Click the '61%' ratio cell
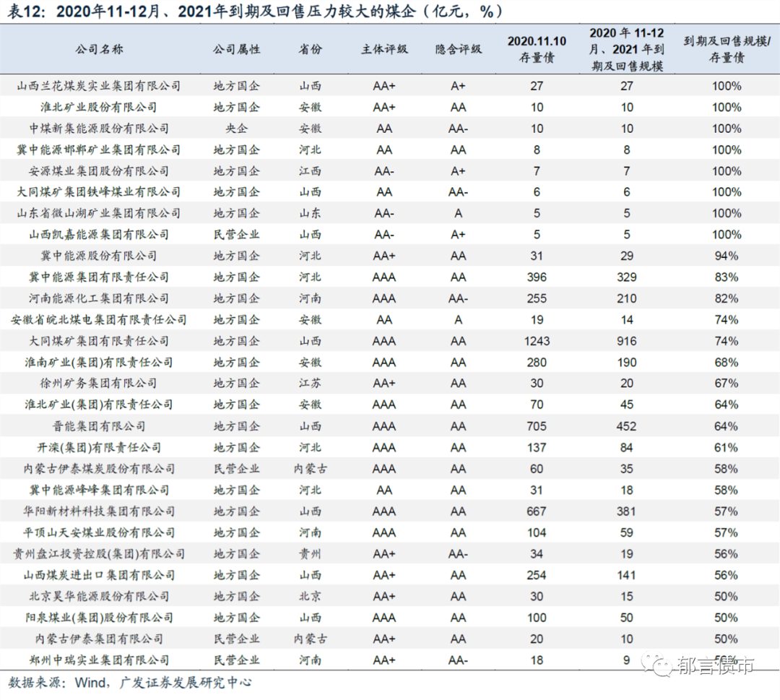 pyautogui.click(x=727, y=448)
